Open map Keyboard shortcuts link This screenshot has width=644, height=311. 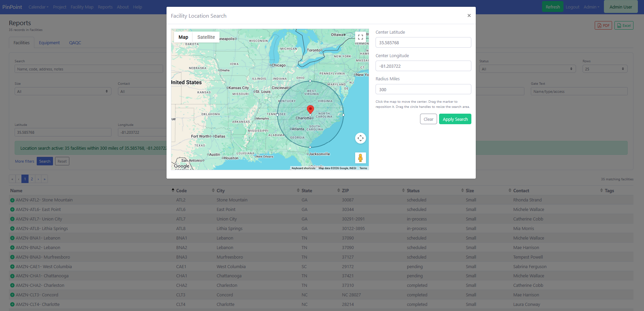(x=303, y=168)
